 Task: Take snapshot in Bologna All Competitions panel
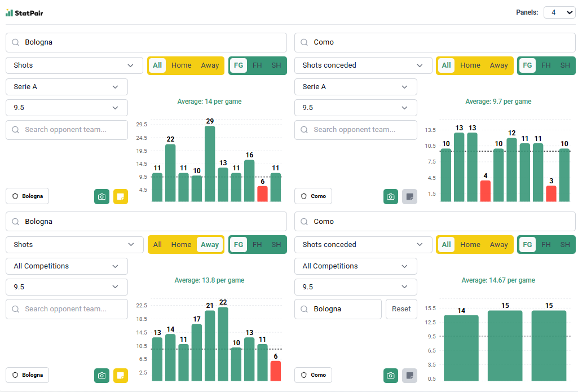pos(102,376)
